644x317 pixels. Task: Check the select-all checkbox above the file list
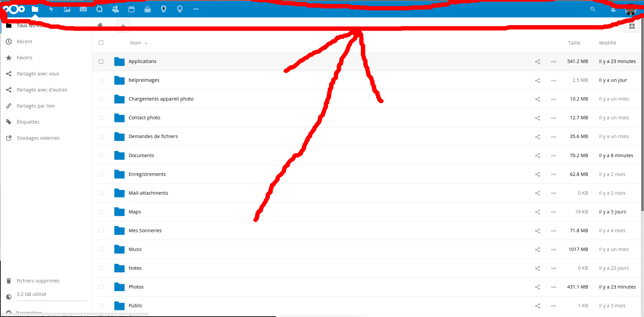tap(101, 43)
